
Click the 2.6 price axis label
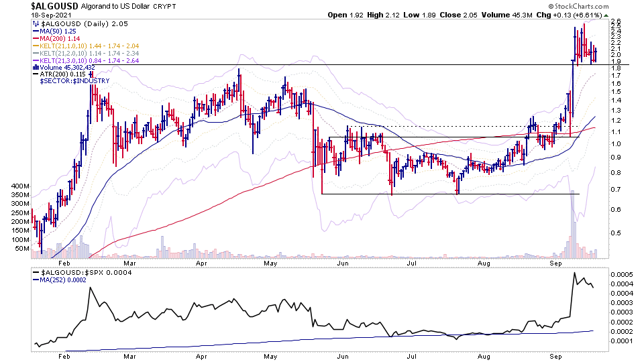[616, 21]
